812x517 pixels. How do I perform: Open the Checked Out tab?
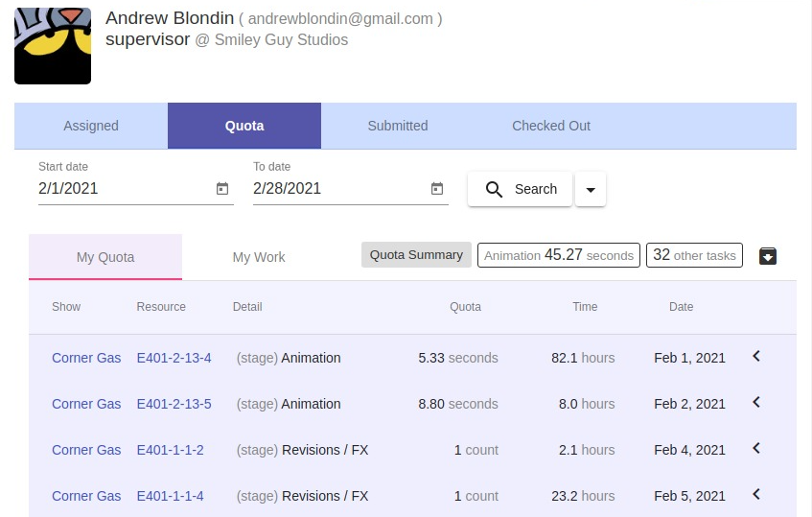click(551, 126)
